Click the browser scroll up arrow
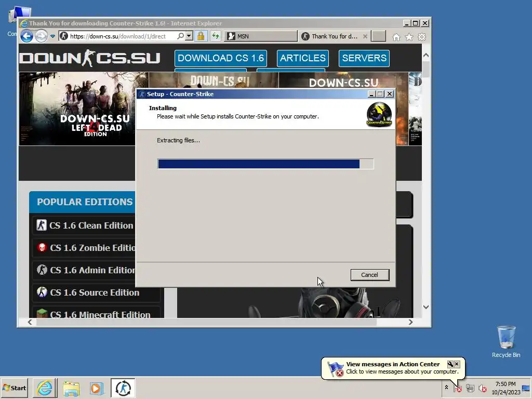This screenshot has height=399, width=532. (426, 55)
